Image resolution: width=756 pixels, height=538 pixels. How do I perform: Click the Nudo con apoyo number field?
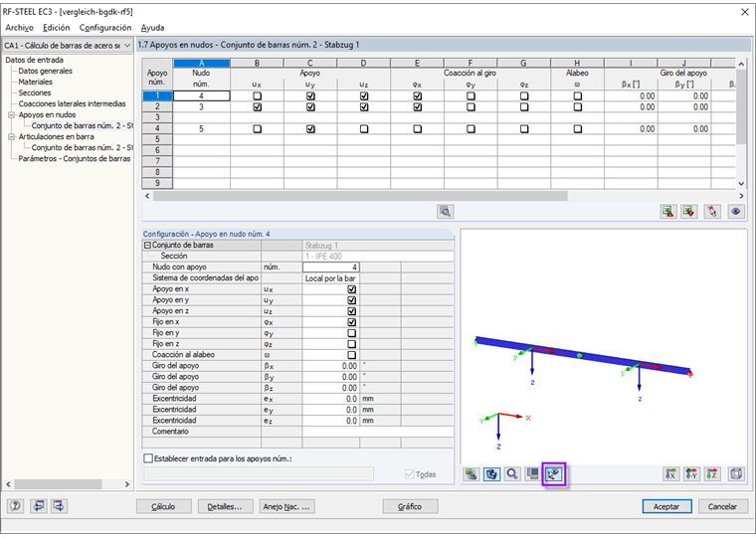[330, 268]
